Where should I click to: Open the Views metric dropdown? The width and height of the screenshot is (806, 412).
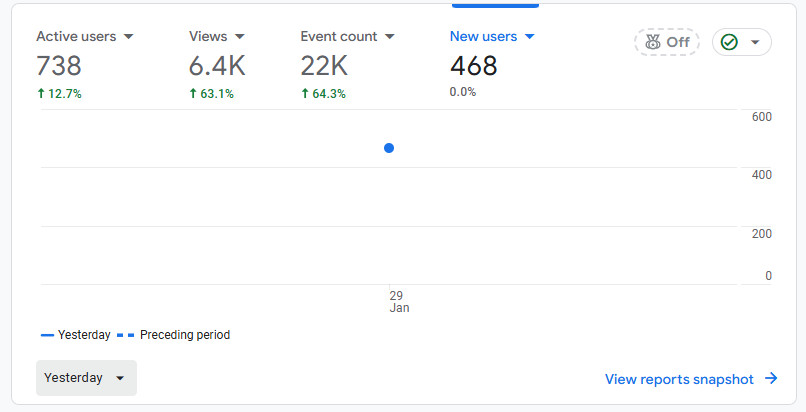tap(216, 36)
